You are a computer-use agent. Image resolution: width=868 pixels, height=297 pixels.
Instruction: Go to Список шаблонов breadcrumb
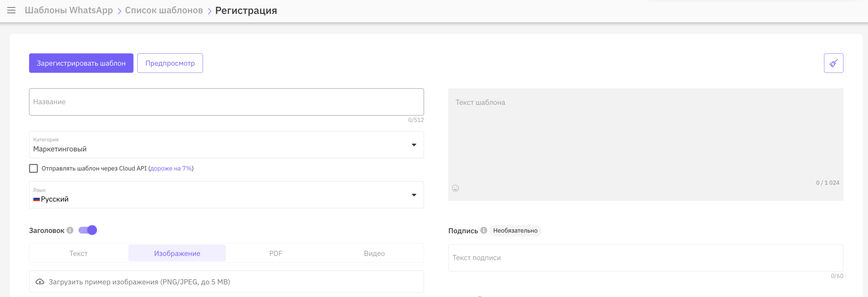[164, 10]
